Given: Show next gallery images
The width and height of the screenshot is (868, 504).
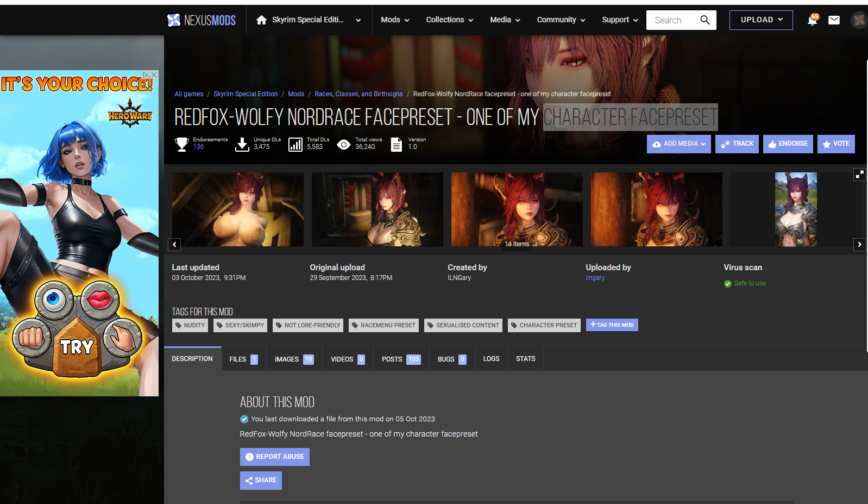Looking at the screenshot, I should (859, 244).
